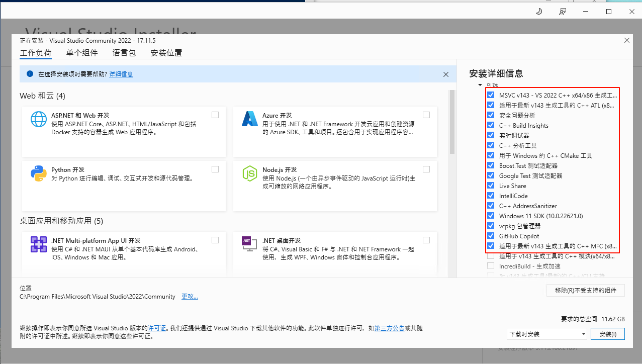Uncheck C++ CMake tools for Windows

coord(491,155)
